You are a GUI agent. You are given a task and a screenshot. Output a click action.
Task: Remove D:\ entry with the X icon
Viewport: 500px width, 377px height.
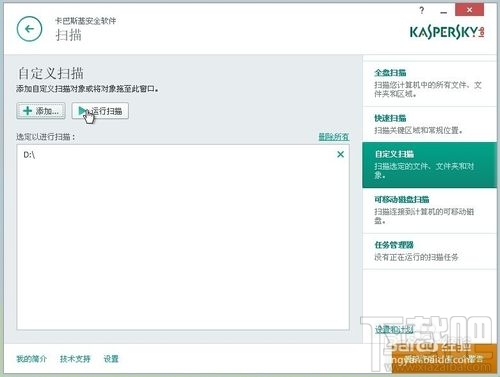(340, 154)
